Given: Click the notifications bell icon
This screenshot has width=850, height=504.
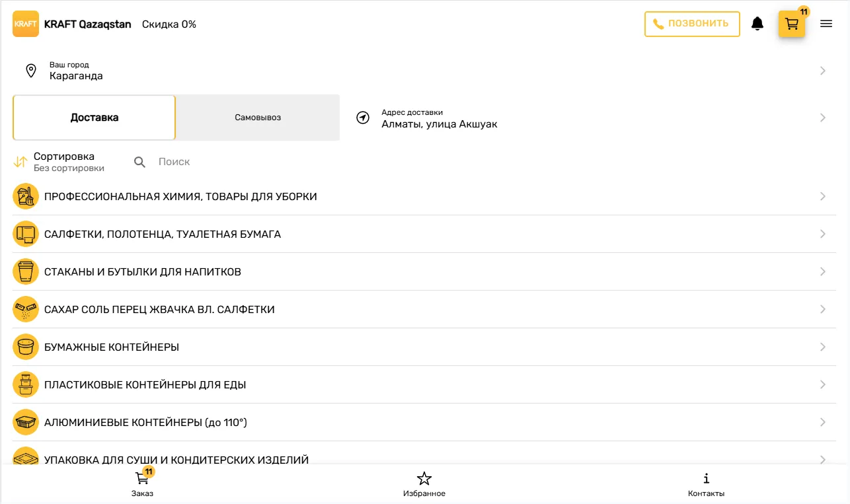Looking at the screenshot, I should coord(757,24).
